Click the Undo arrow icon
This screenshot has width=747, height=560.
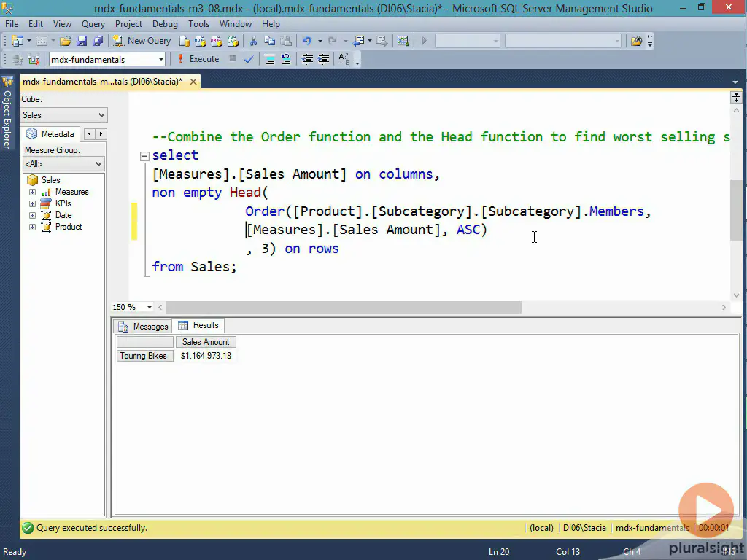[x=307, y=41]
